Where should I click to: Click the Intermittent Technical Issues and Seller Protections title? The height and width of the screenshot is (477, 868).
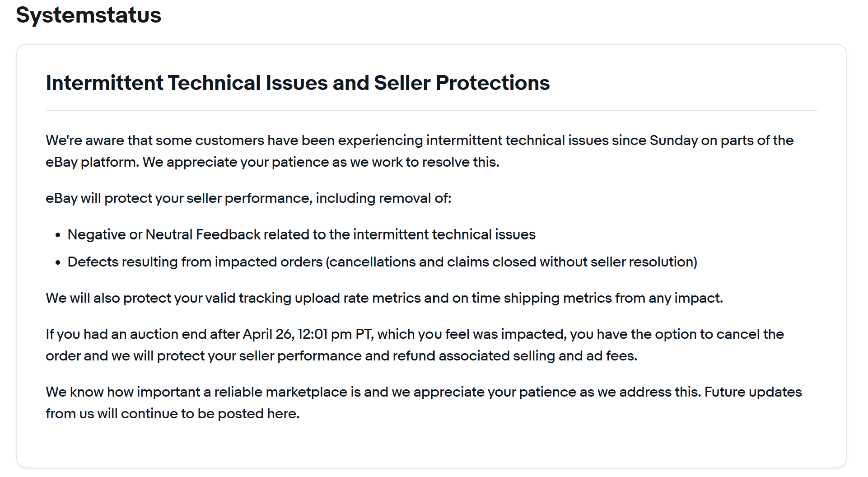coord(298,83)
